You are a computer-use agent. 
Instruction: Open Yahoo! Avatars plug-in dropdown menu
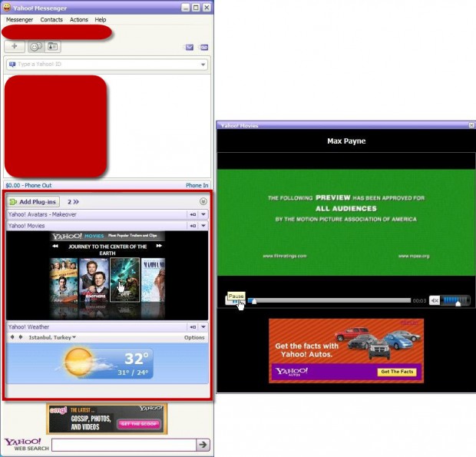pos(203,214)
